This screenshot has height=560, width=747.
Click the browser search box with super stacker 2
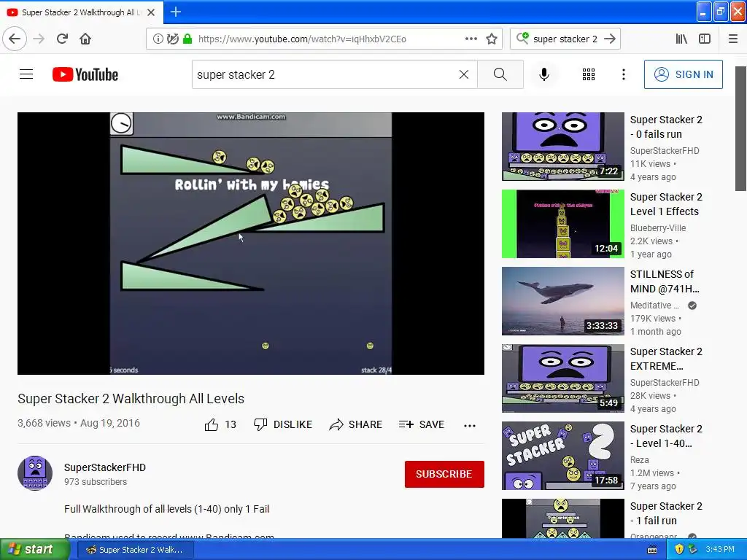(565, 39)
